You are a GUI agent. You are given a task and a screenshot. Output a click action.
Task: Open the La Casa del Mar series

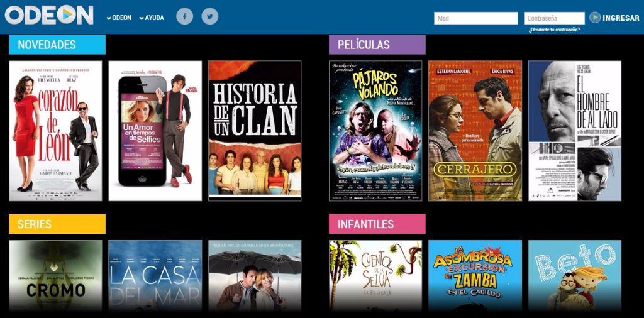point(155,276)
